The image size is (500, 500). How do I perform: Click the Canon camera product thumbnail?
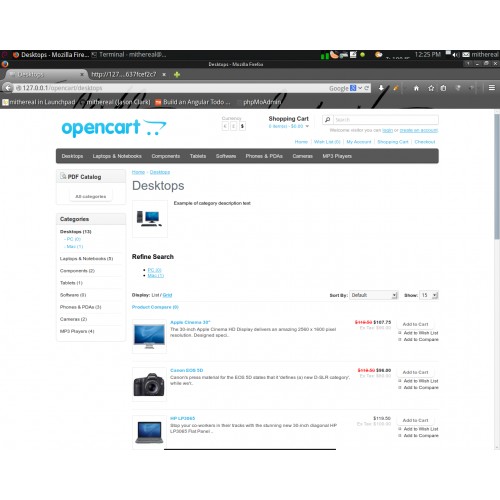[149, 384]
